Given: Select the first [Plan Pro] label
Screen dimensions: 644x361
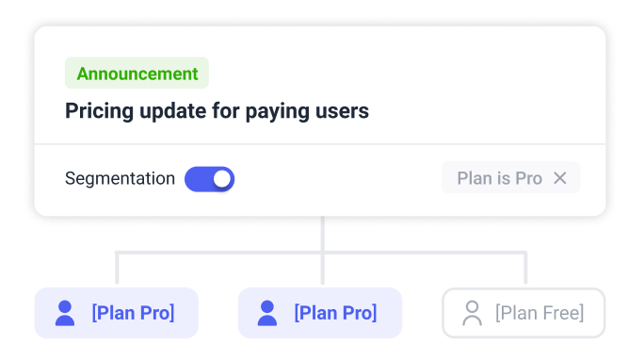Looking at the screenshot, I should pos(133,313).
